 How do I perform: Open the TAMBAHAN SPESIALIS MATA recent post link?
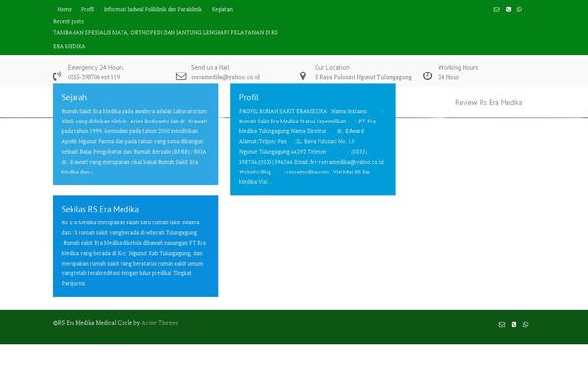tap(166, 39)
